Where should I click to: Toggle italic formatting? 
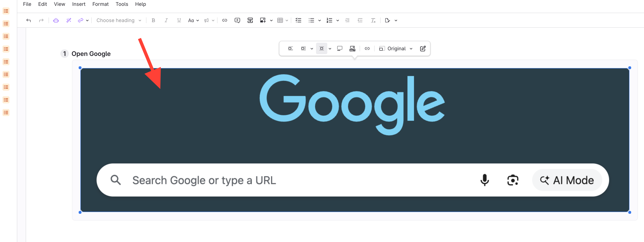point(166,20)
